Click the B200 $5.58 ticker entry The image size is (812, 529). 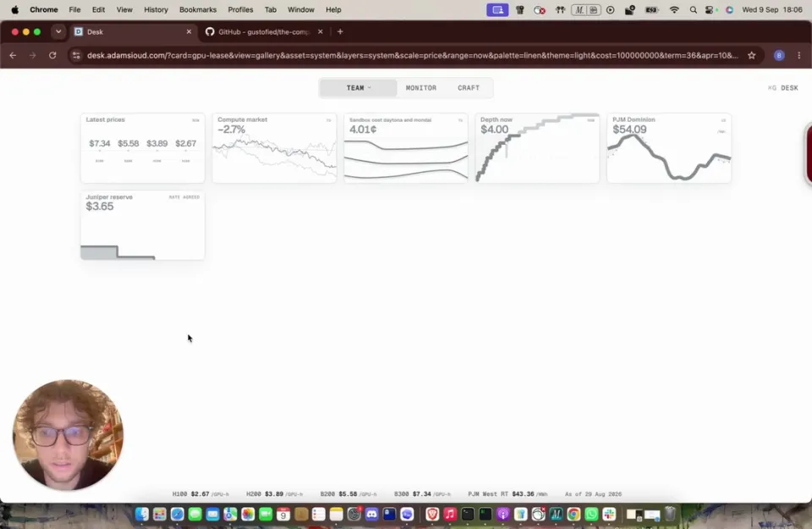coord(348,493)
